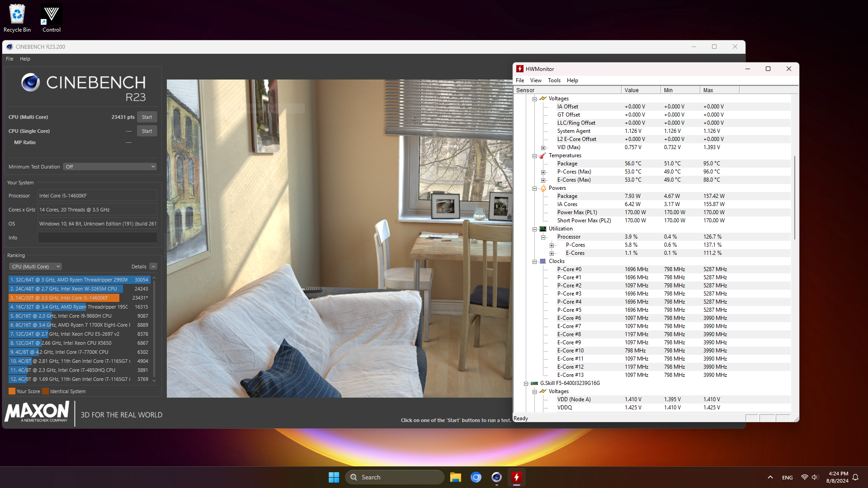Click the Maxon logo in Cinebench
868x488 pixels.
point(37,412)
